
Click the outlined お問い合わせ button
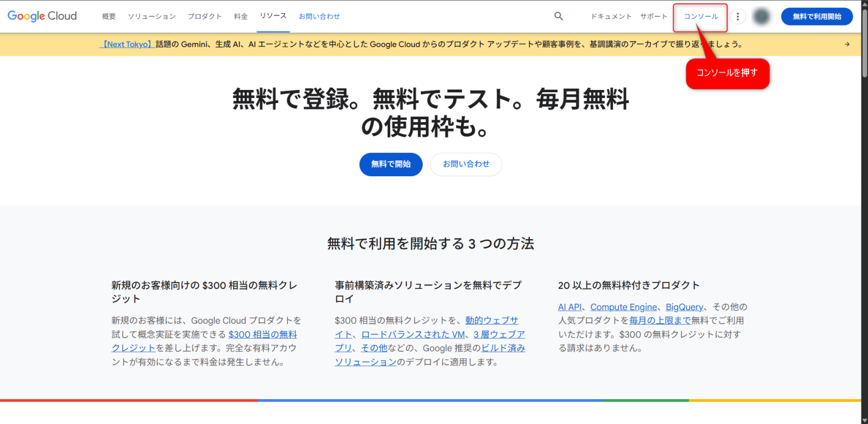click(x=466, y=164)
